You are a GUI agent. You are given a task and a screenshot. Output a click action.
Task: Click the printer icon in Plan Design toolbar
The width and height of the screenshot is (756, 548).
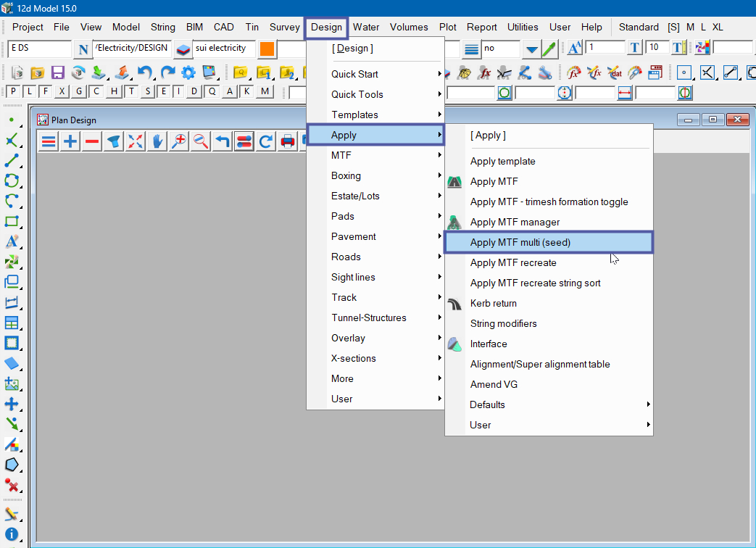coord(288,141)
